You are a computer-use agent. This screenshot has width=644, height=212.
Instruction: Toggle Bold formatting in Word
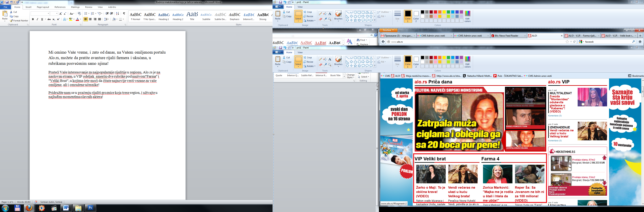click(33, 19)
